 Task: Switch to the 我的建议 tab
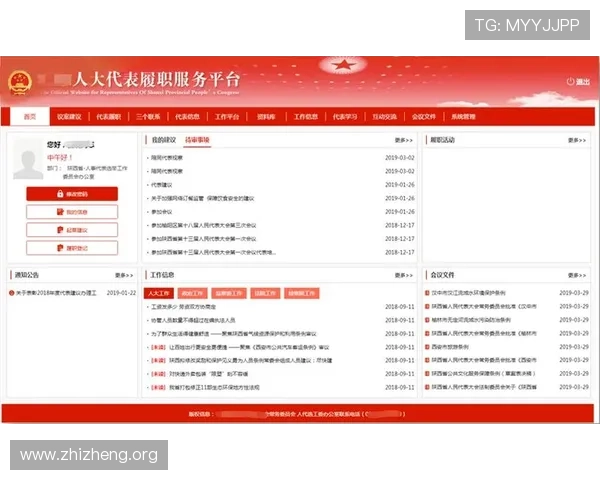[x=164, y=140]
